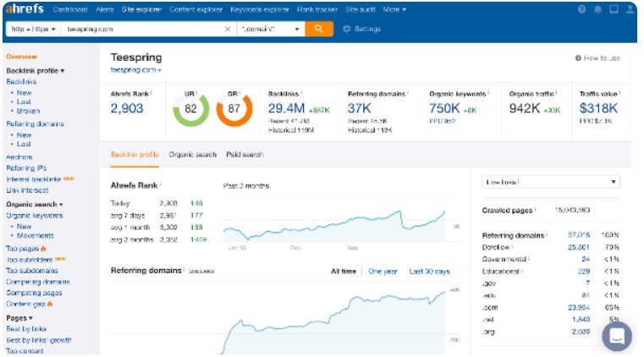Collapse the Pages sidebar section
Viewport: 644px width, 357px height.
pos(19,318)
